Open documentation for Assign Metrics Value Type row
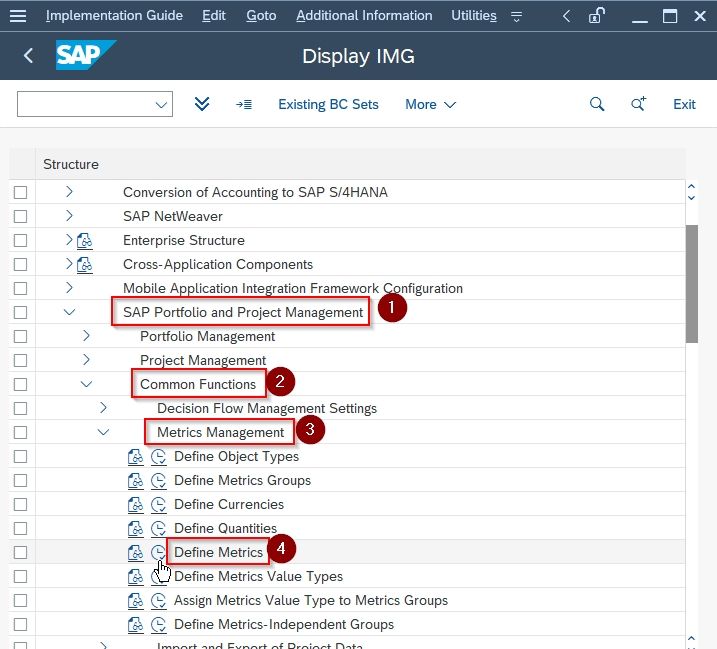The width and height of the screenshot is (717, 649). [135, 601]
